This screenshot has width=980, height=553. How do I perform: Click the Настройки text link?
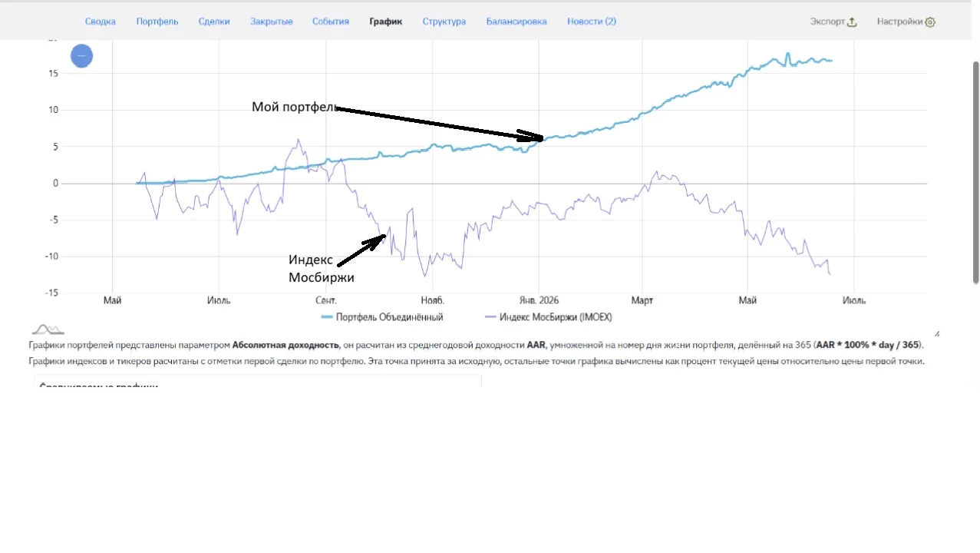[x=899, y=22]
